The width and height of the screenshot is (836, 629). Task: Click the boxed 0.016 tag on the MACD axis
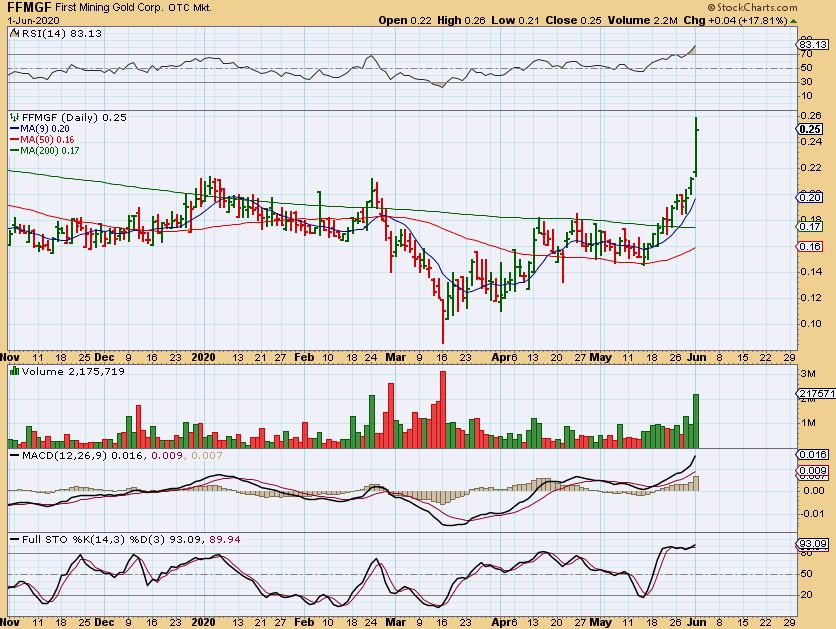pyautogui.click(x=813, y=455)
